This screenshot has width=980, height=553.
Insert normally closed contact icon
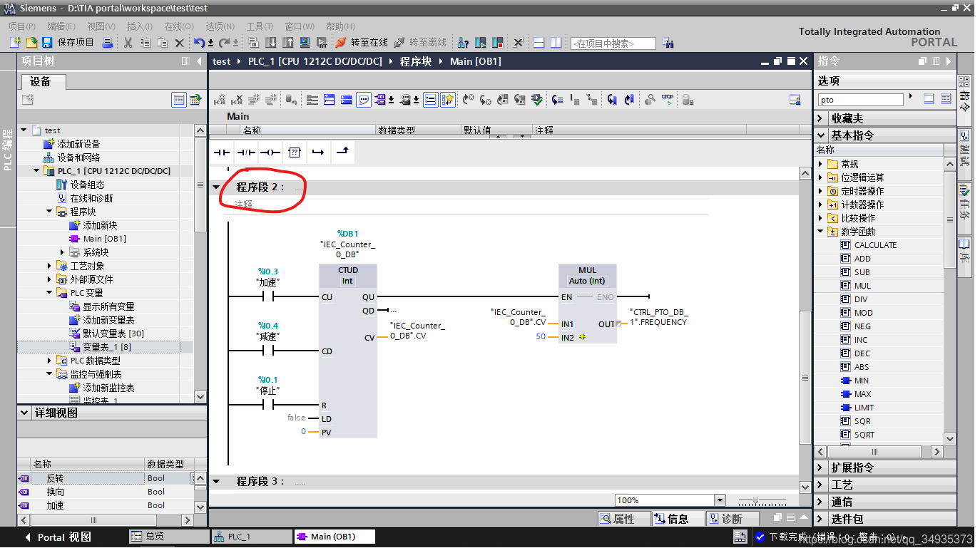pyautogui.click(x=246, y=153)
